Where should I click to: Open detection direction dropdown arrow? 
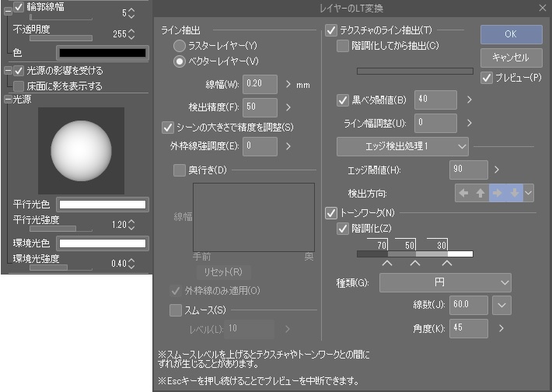tap(528, 193)
